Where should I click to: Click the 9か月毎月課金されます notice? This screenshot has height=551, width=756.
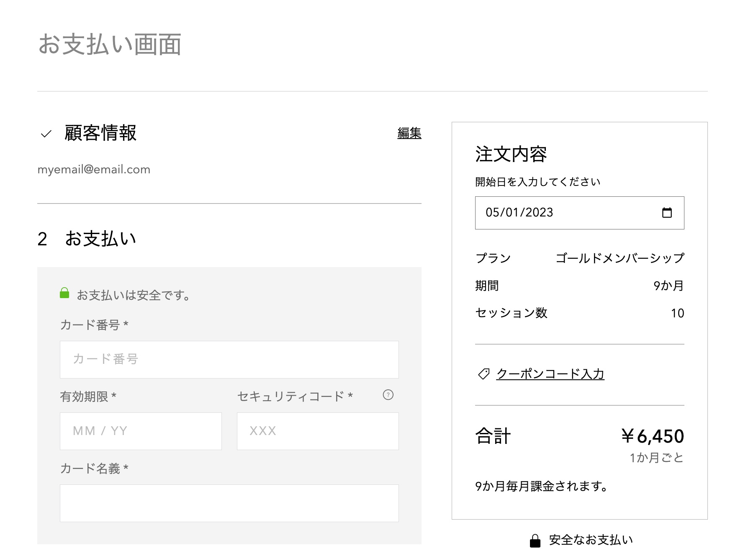coord(541,487)
